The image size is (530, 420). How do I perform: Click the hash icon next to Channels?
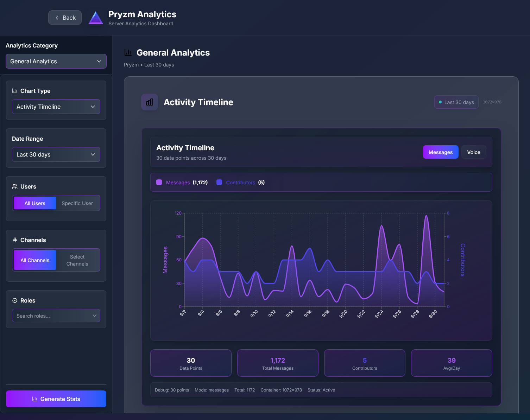[x=14, y=240]
